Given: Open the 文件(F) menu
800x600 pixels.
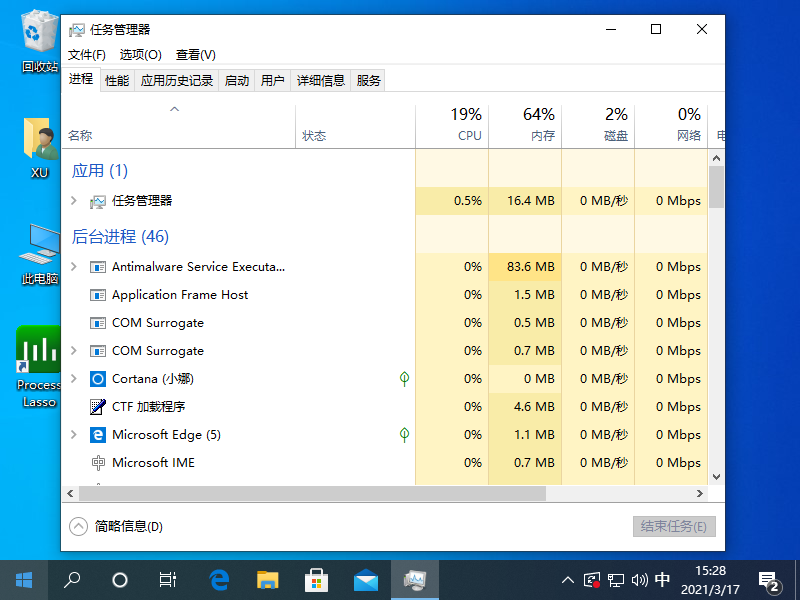Looking at the screenshot, I should coord(87,55).
